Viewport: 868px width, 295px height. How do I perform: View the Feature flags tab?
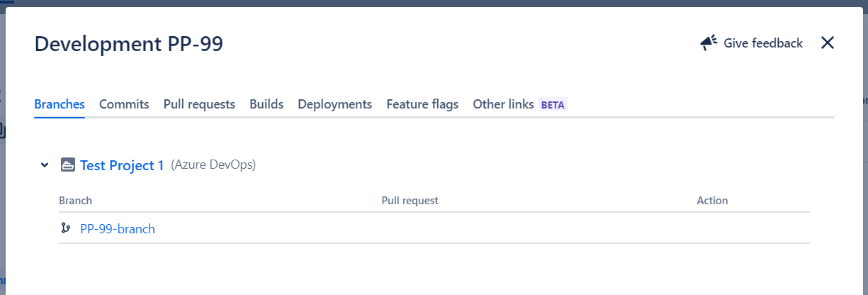tap(422, 104)
